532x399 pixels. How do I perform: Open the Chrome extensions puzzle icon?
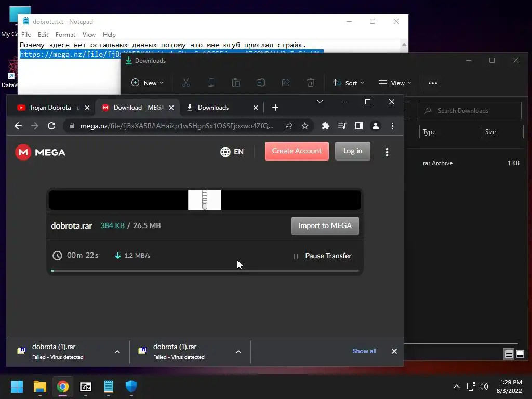pyautogui.click(x=326, y=126)
